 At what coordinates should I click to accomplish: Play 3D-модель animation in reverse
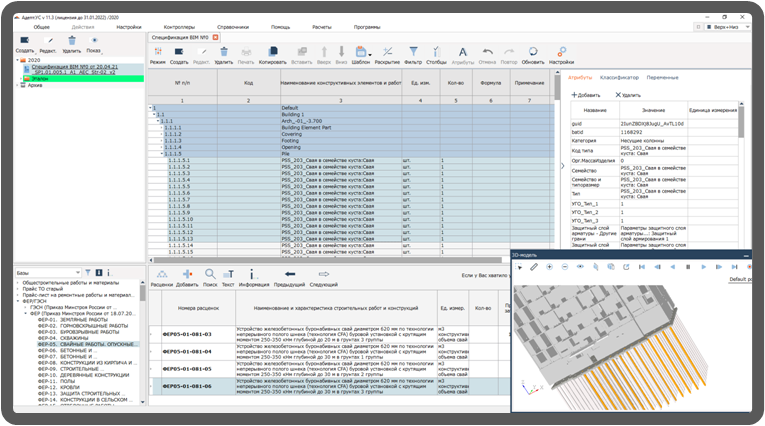[x=673, y=267]
